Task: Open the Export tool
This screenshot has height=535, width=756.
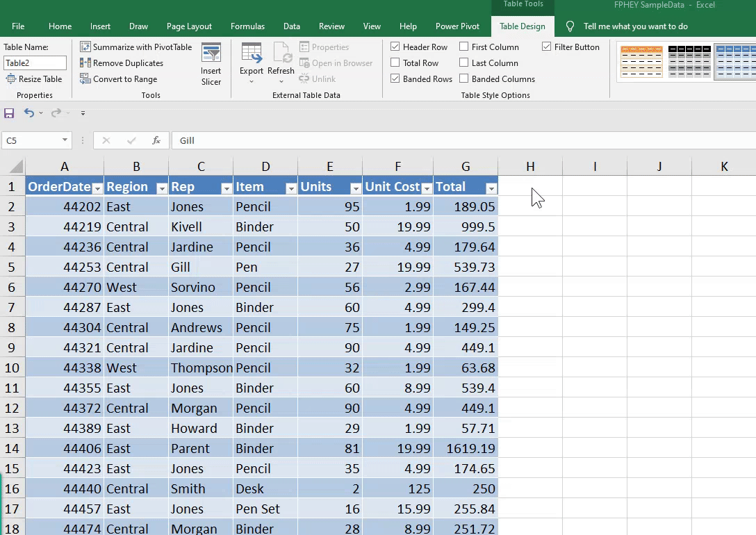Action: pos(252,61)
